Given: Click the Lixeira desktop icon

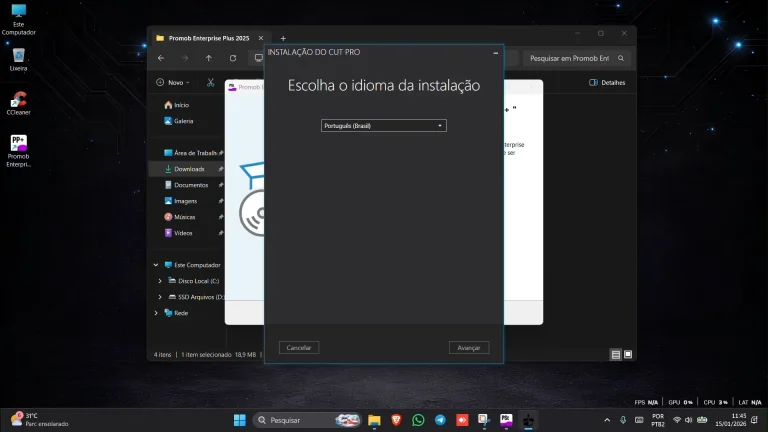Looking at the screenshot, I should point(19,60).
